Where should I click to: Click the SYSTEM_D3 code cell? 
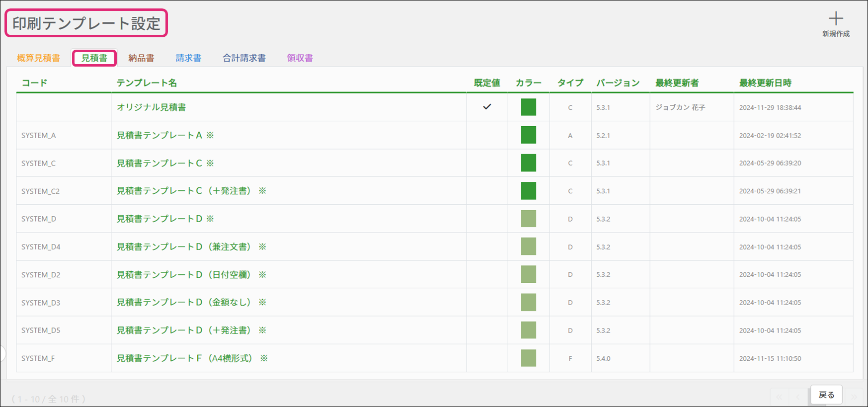pos(41,303)
